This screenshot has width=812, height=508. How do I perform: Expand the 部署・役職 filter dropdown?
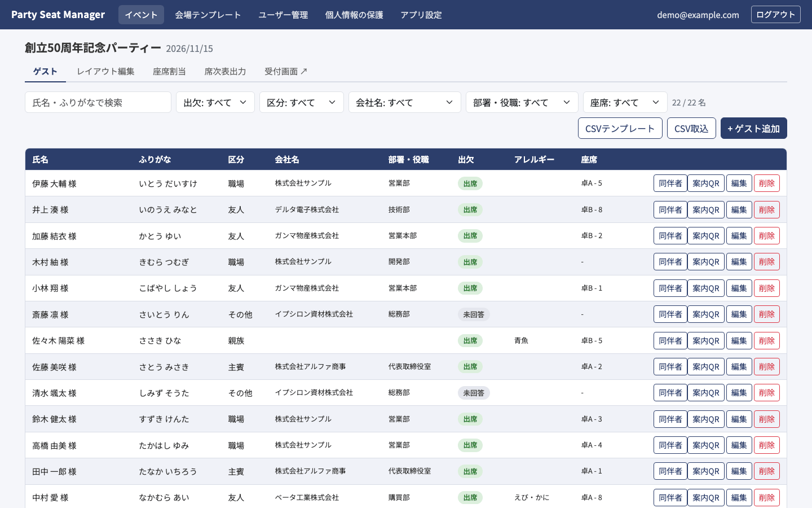[522, 102]
